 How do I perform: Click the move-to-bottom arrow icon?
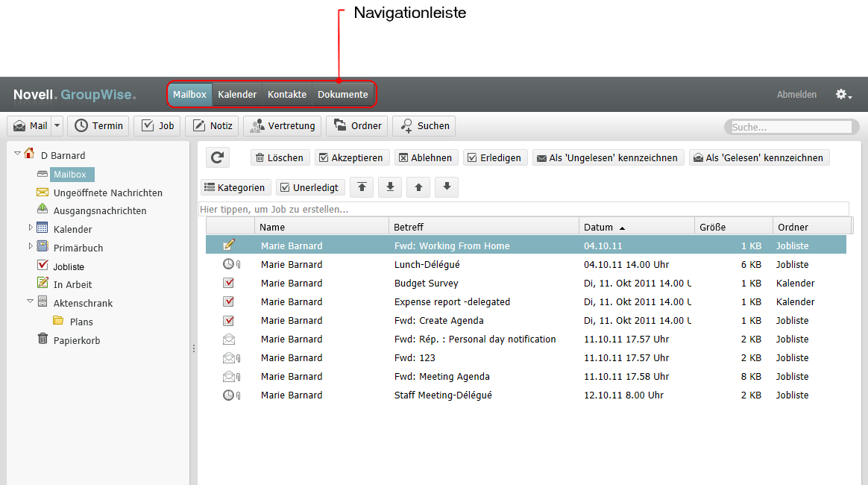tap(390, 187)
